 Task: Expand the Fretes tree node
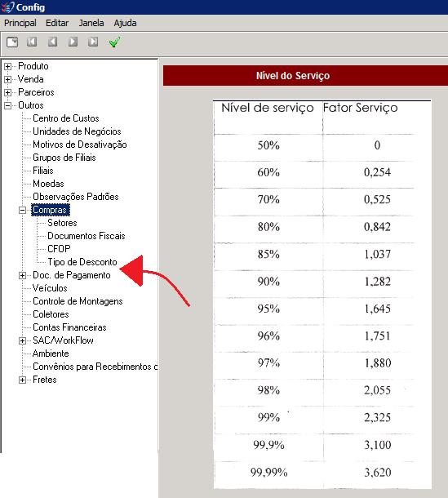pyautogui.click(x=22, y=380)
